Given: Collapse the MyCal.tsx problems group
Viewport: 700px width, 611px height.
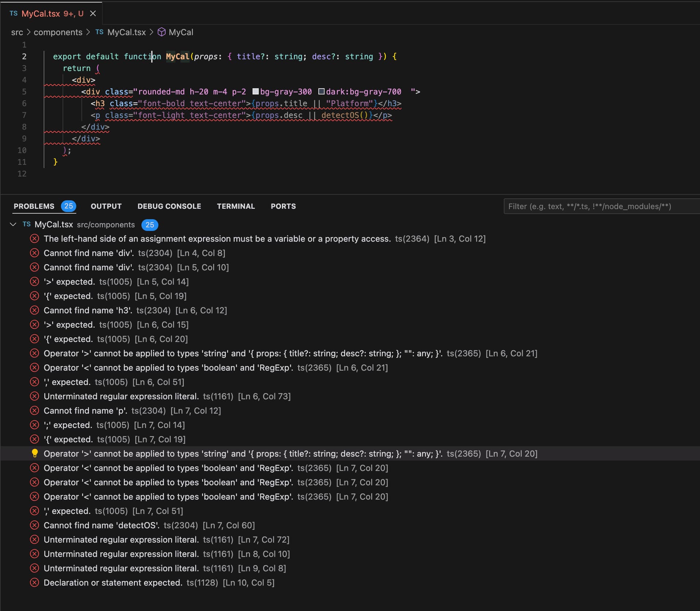Looking at the screenshot, I should pos(13,224).
